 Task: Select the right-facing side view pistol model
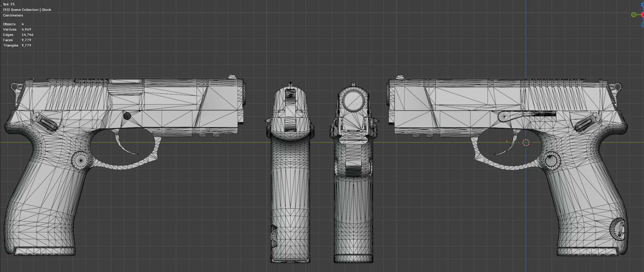point(125,166)
